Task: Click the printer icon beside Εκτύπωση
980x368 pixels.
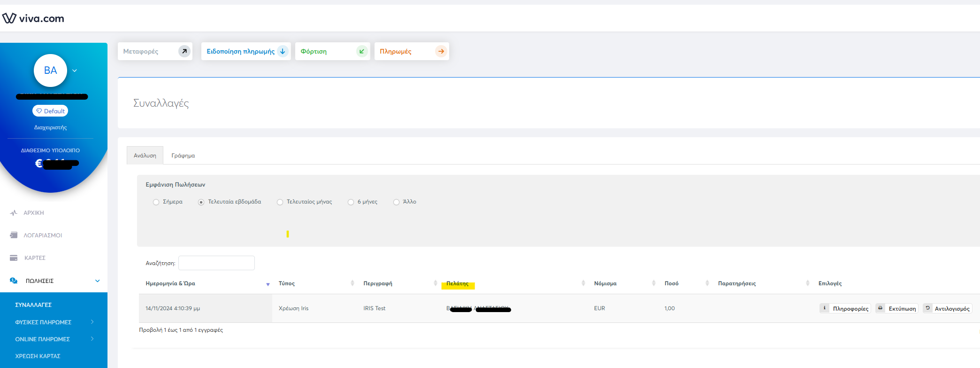Action: pyautogui.click(x=880, y=308)
